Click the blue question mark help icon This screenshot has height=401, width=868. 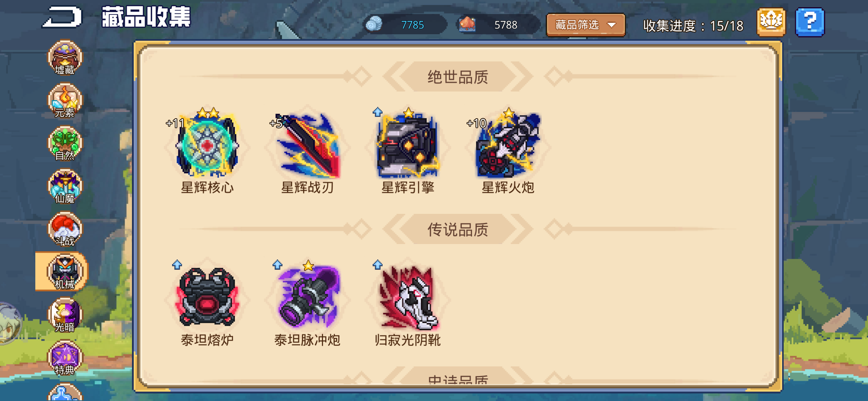pos(810,22)
